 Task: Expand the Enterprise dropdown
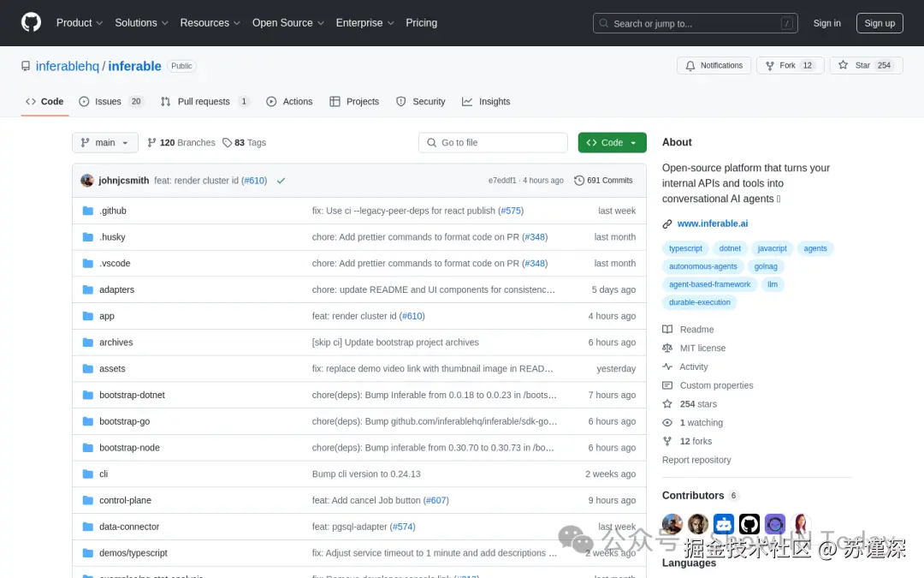364,23
